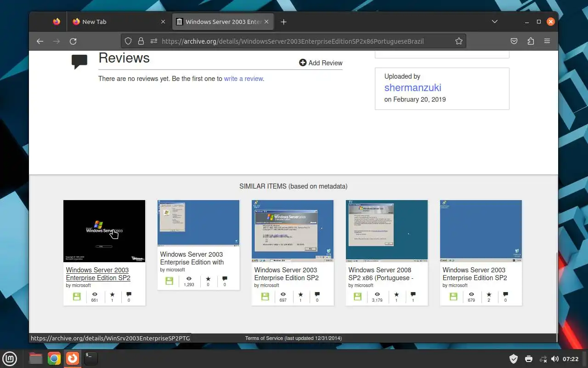Viewport: 588px width, 368px height.
Task: Bookmark this page with the star icon
Action: pos(458,41)
